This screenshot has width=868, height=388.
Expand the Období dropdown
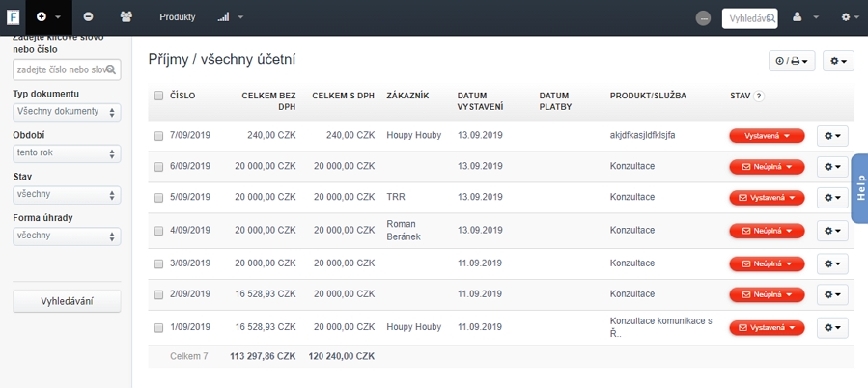point(67,153)
